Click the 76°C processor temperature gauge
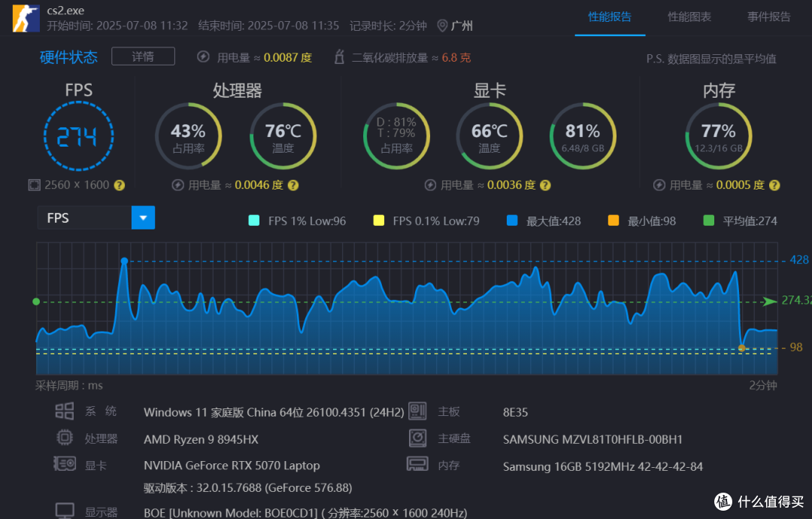 283,136
